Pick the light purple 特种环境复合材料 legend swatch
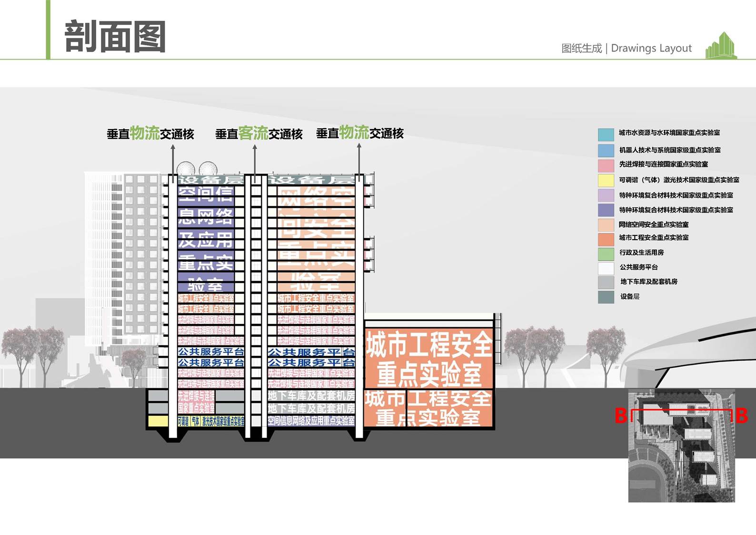The image size is (756, 535). (606, 195)
